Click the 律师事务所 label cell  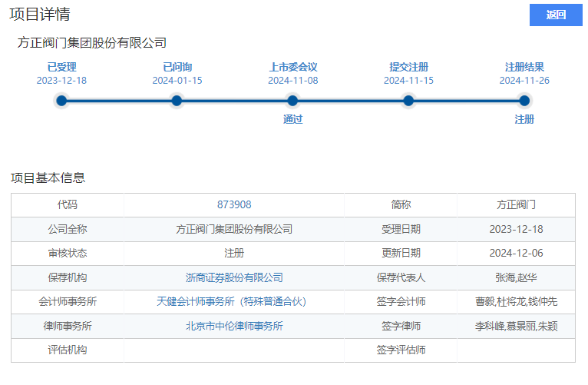coord(68,326)
